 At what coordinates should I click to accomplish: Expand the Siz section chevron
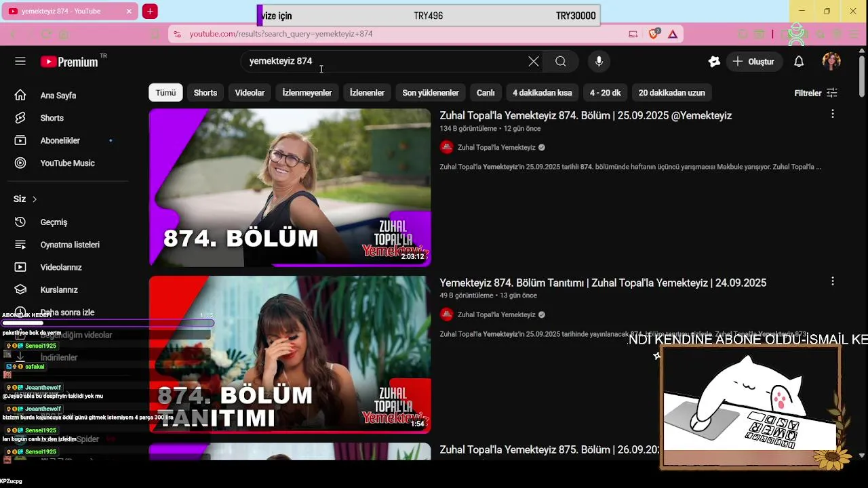pos(35,199)
